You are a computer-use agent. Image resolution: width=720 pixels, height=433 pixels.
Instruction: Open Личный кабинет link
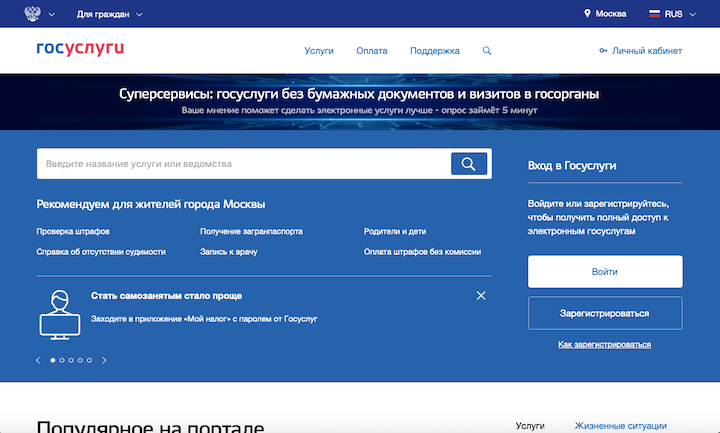pos(647,51)
